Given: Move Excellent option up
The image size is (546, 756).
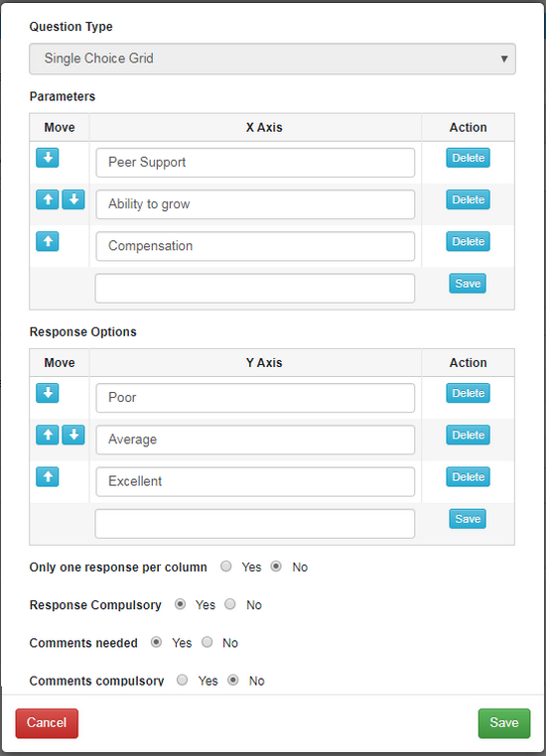Looking at the screenshot, I should (48, 477).
